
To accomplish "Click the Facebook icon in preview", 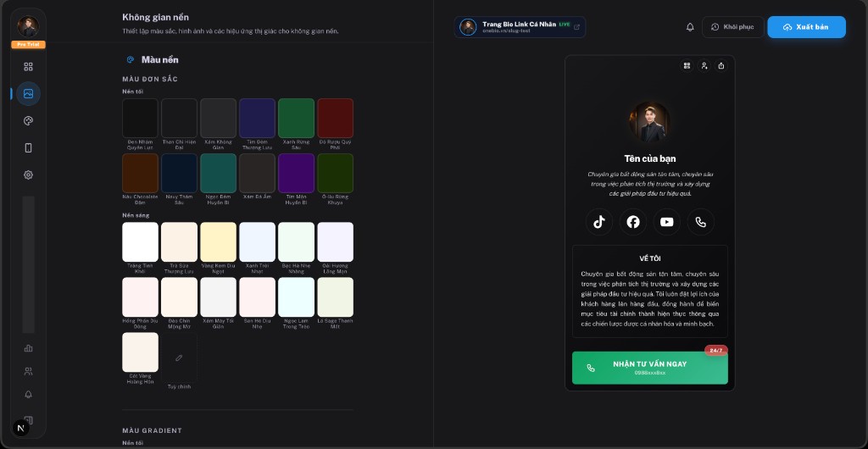I will click(633, 222).
